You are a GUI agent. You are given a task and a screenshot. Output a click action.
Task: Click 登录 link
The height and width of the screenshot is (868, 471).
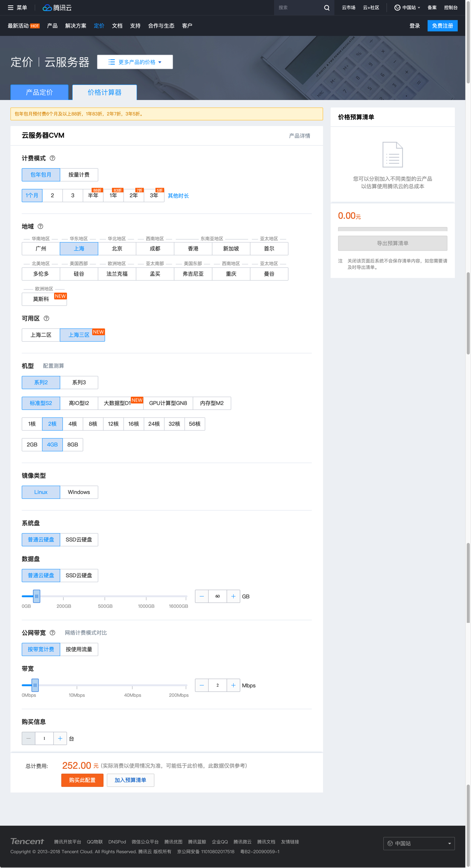click(414, 26)
